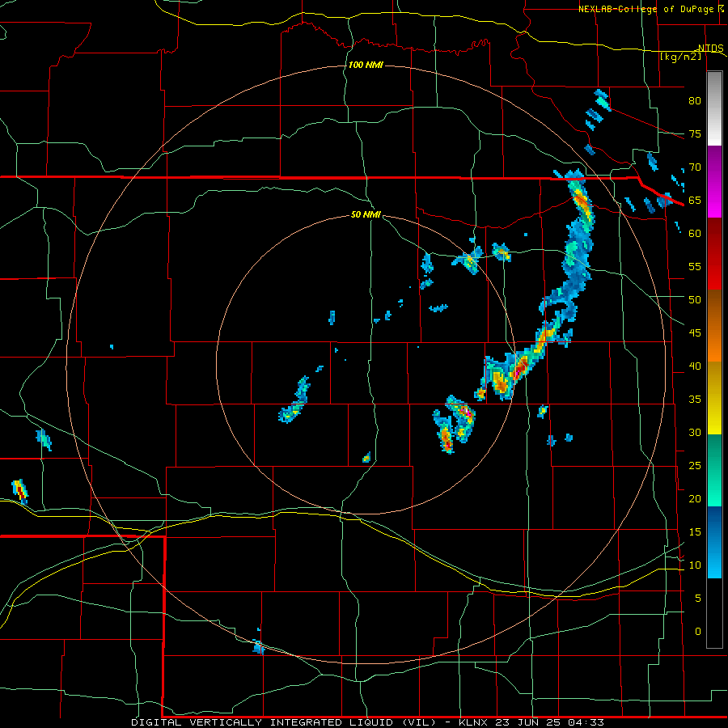Click the NTDS label above the scale
The image size is (728, 728).
click(x=711, y=49)
